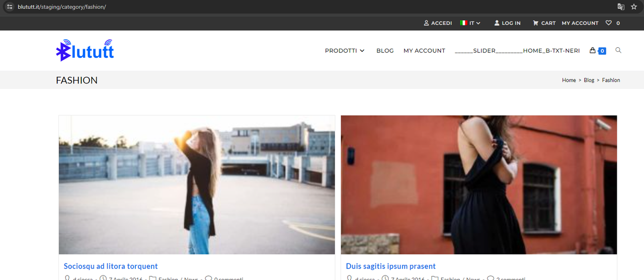This screenshot has height=280, width=644.
Task: Click the FASHION page heading
Action: tap(77, 80)
